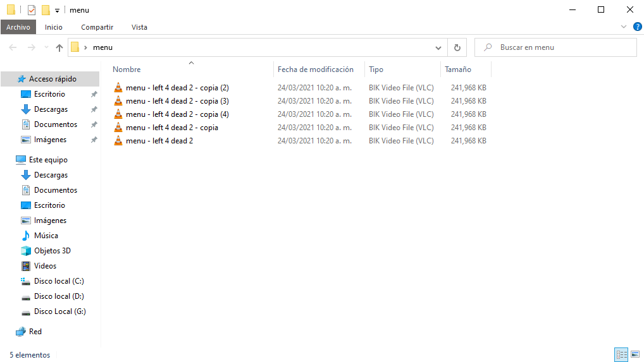
Task: Go back using the back arrow
Action: click(x=13, y=47)
